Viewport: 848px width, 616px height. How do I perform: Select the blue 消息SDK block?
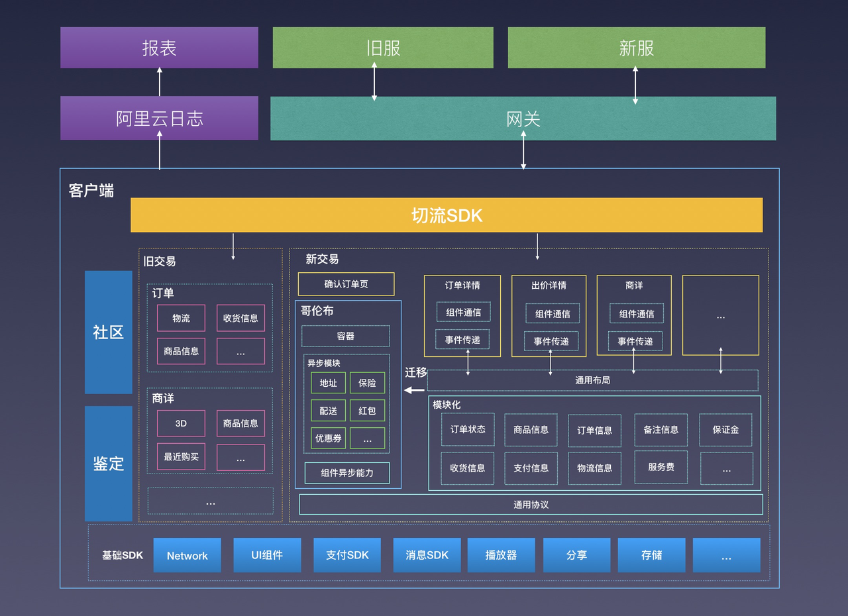click(427, 555)
